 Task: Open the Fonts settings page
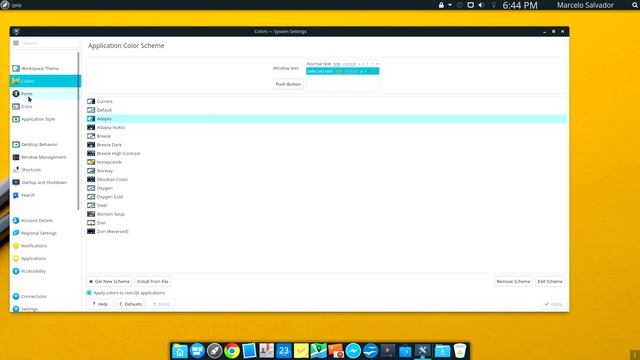click(45, 93)
